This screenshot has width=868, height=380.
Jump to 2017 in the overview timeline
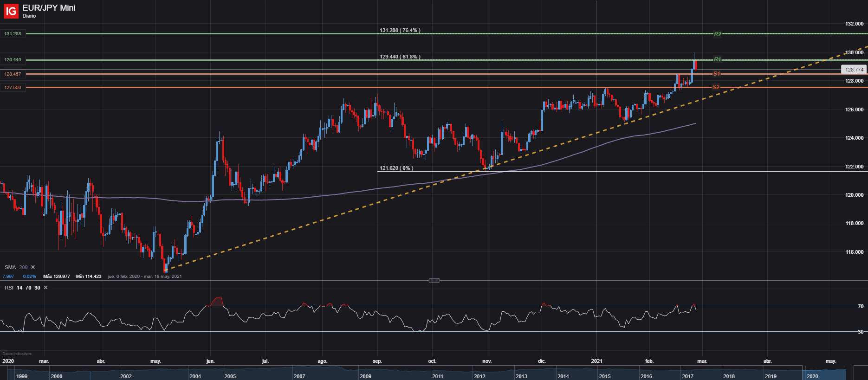(688, 376)
